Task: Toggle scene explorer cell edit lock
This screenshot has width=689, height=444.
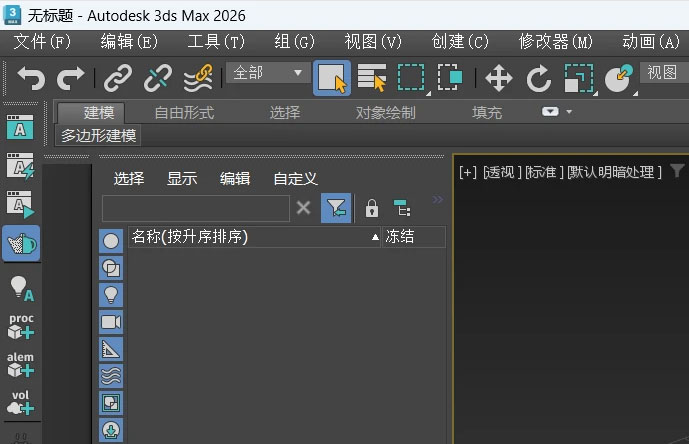Action: tap(372, 208)
